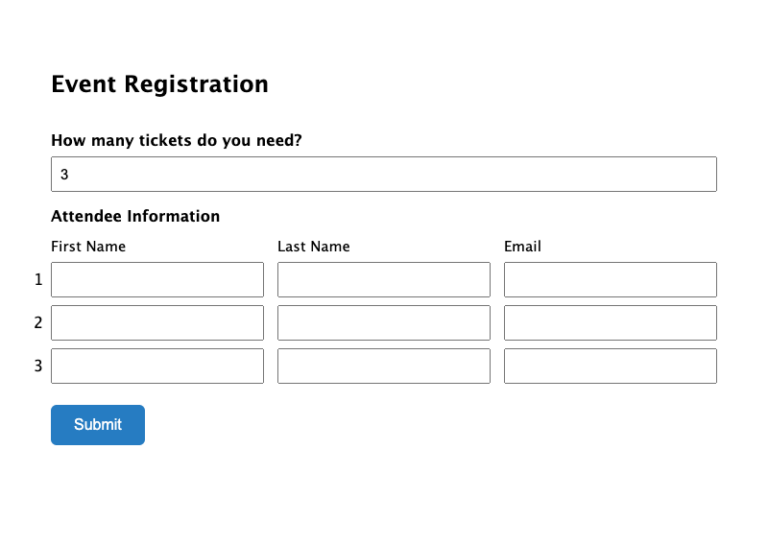Click Last Name field for attendee 2
This screenshot has width=768, height=544.
point(384,323)
